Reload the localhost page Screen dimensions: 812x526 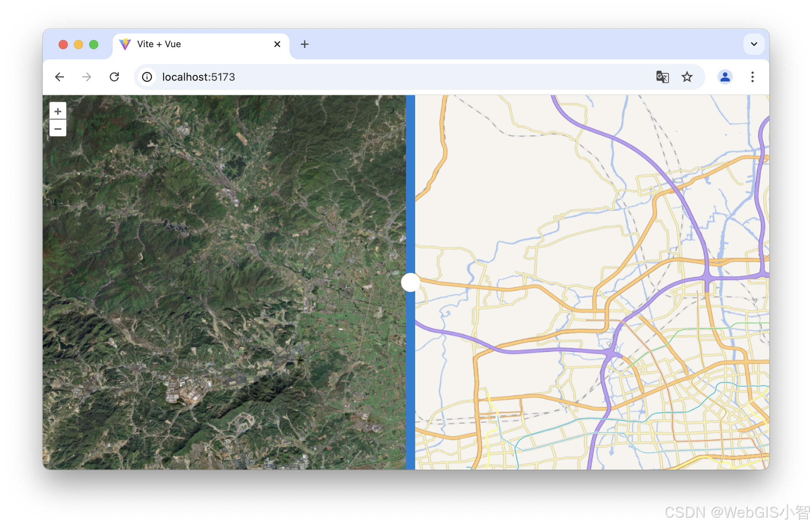click(114, 77)
